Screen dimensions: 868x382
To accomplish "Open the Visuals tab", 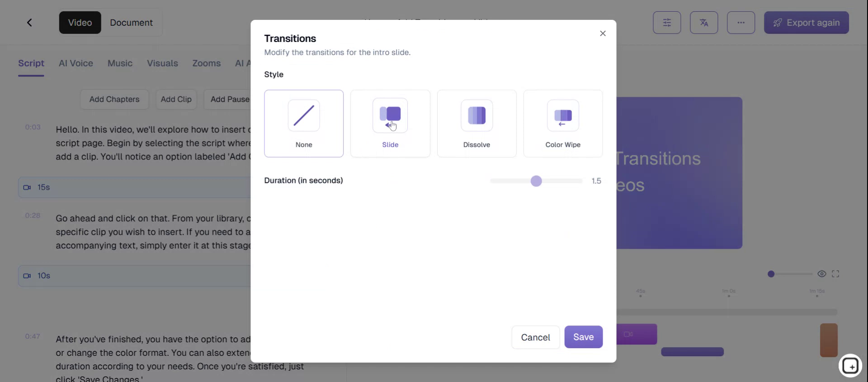I will [162, 63].
